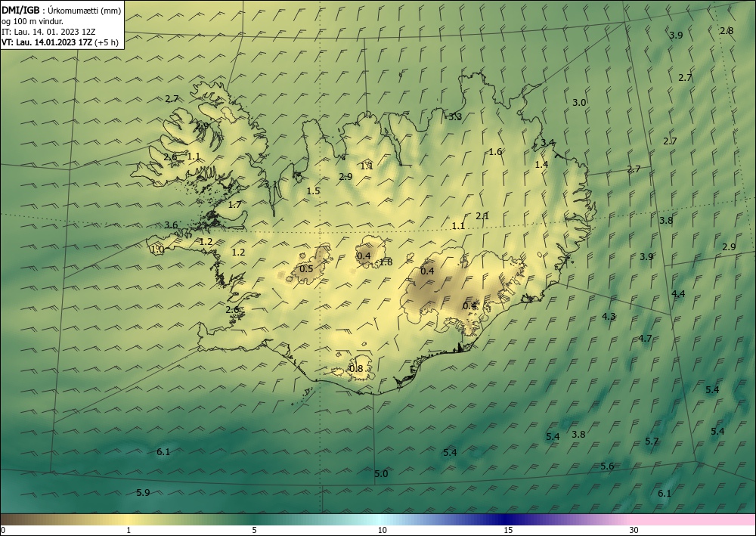Click the 1.6 value on the map

click(495, 152)
